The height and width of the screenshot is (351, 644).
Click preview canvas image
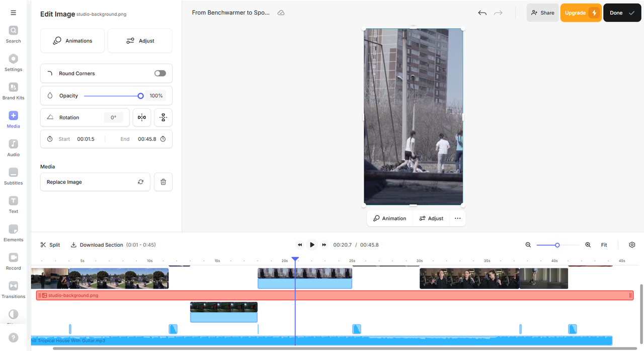click(413, 117)
